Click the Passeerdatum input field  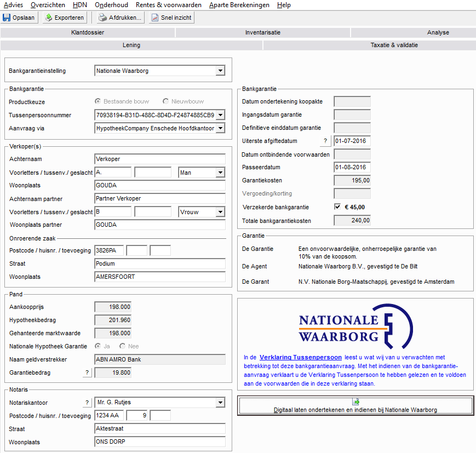click(352, 168)
